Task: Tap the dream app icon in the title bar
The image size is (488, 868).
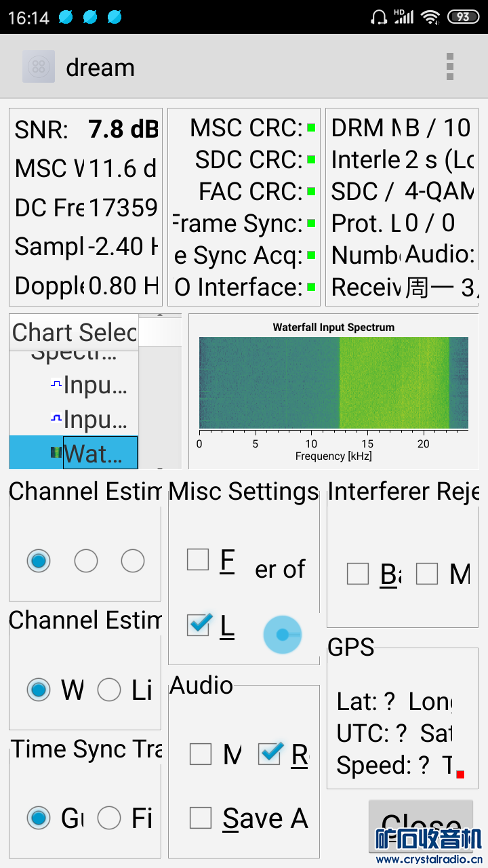Action: (x=39, y=66)
